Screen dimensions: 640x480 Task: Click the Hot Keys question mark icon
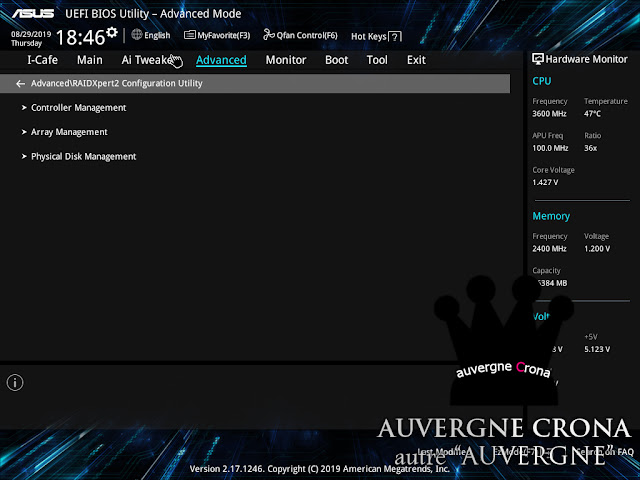pyautogui.click(x=395, y=37)
